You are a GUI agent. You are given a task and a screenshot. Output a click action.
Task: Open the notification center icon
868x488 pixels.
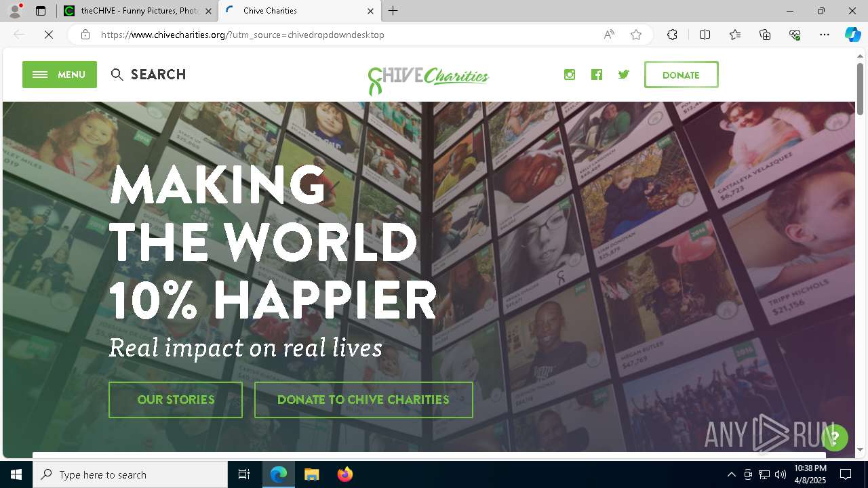pos(846,474)
